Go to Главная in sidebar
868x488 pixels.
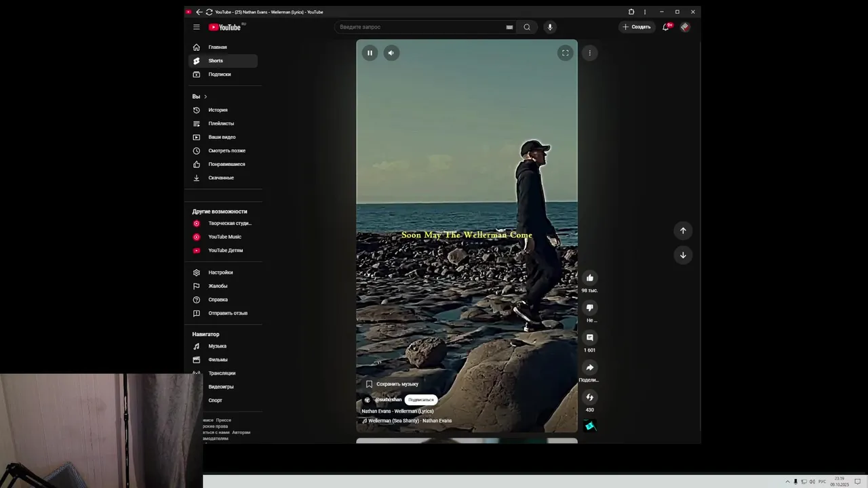(223, 47)
